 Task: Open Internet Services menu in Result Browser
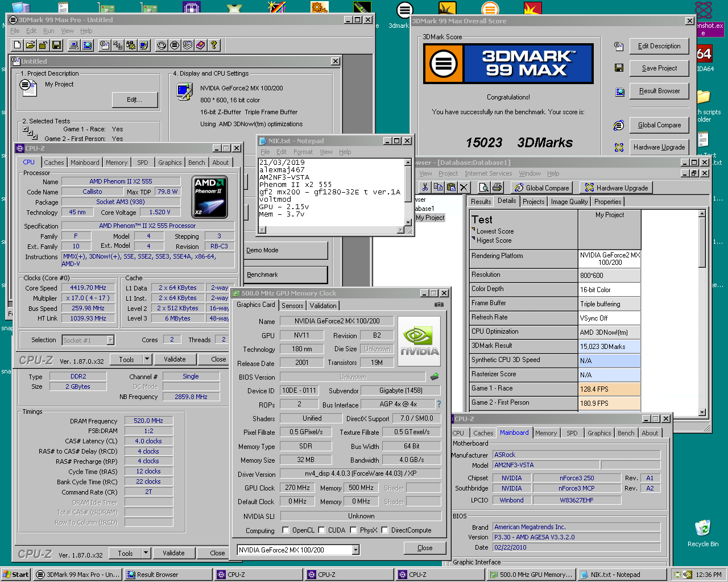pyautogui.click(x=488, y=173)
